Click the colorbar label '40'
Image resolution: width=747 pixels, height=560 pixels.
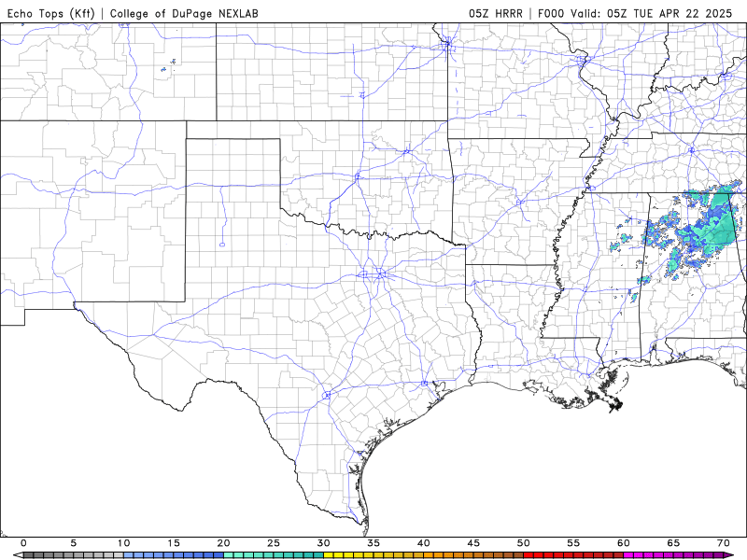[x=424, y=543]
